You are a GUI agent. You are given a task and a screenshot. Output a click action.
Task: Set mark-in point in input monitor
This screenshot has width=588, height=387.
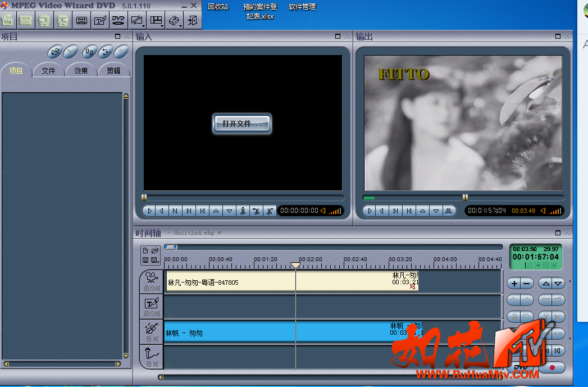tap(216, 211)
